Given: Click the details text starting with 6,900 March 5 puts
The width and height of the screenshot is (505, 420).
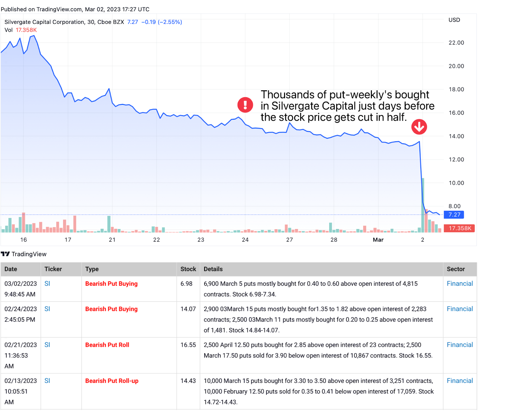Looking at the screenshot, I should pyautogui.click(x=311, y=289).
